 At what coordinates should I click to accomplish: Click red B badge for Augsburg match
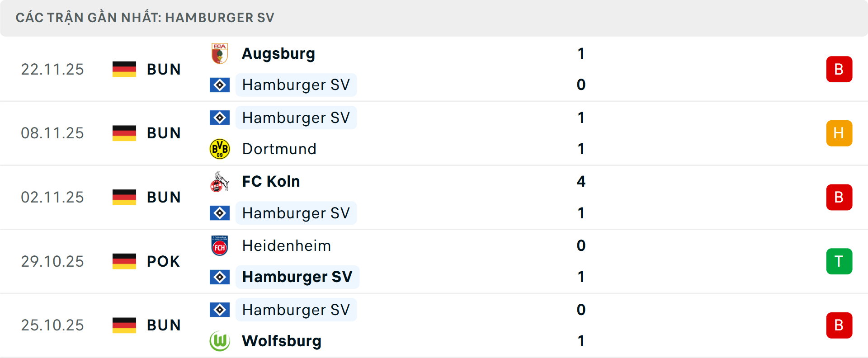[839, 69]
